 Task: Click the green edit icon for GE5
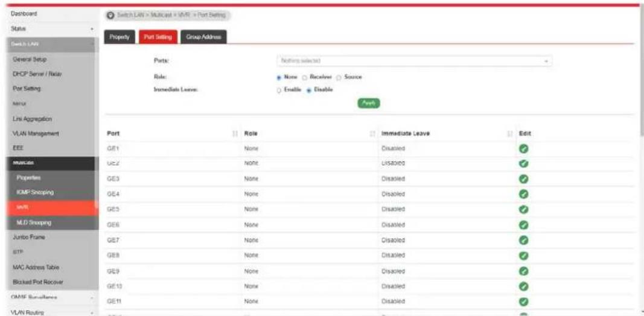click(x=523, y=209)
